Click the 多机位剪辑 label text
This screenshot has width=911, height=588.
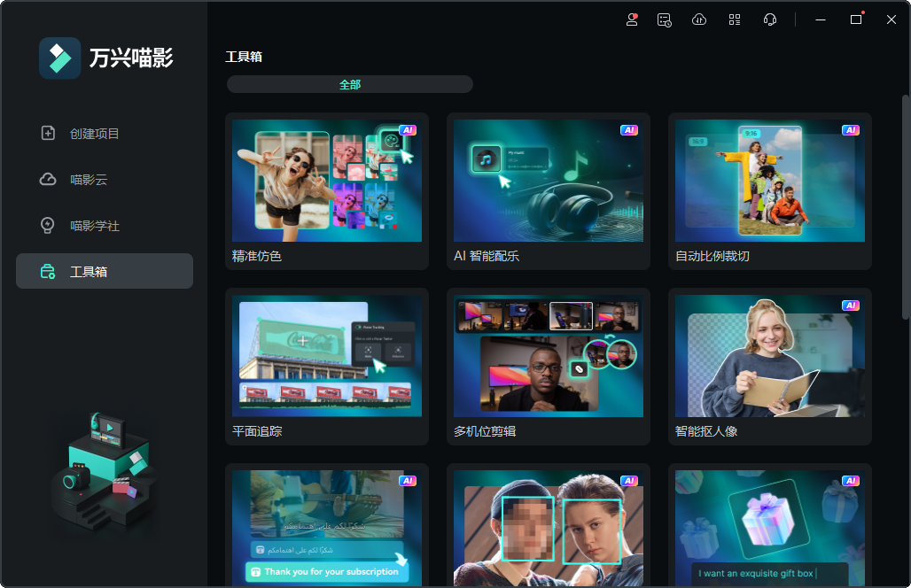[485, 431]
